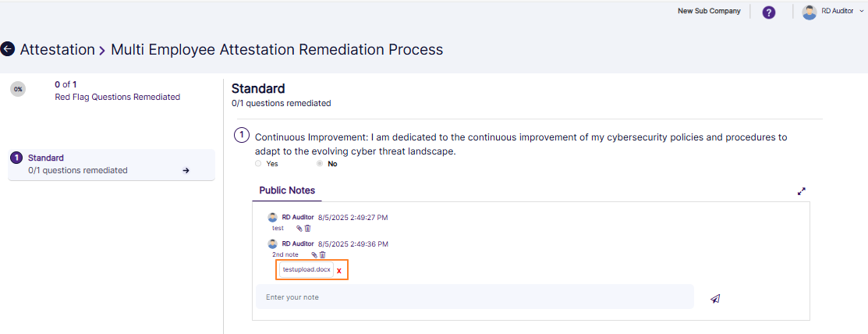Remove testupload.docx with the red x
The width and height of the screenshot is (868, 334).
(x=339, y=270)
